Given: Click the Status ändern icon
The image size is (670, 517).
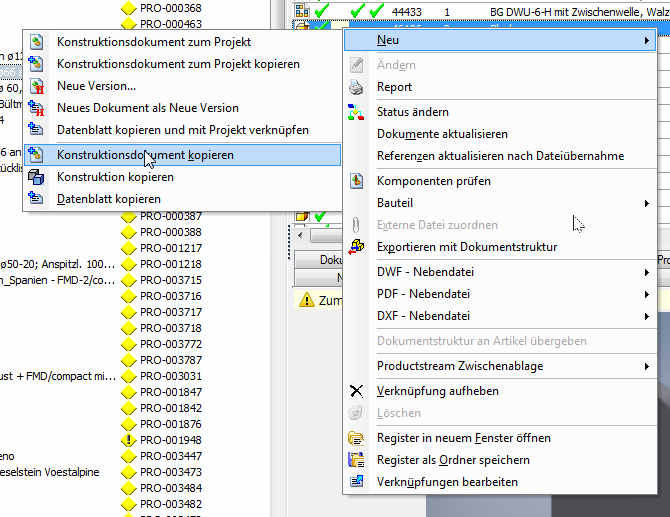Looking at the screenshot, I should tap(357, 112).
